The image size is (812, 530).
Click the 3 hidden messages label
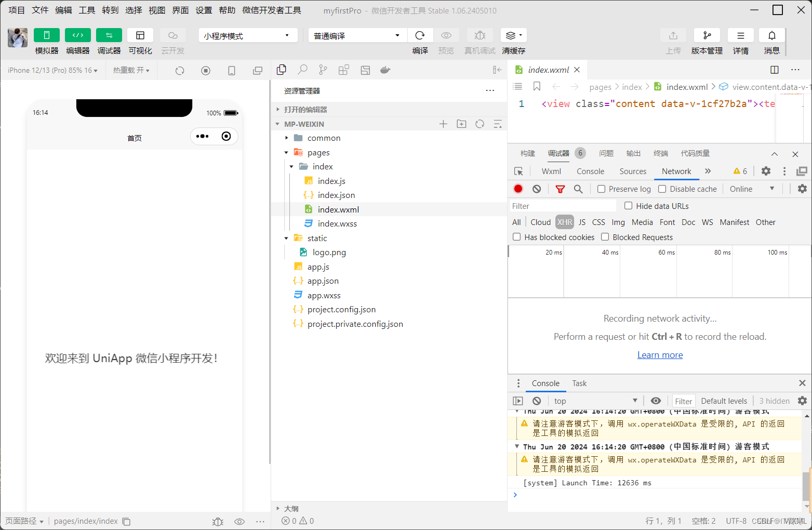point(774,401)
